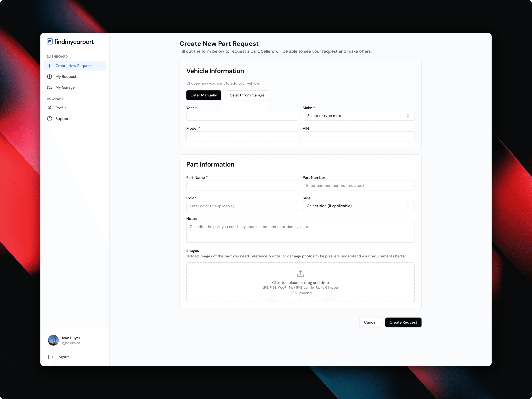This screenshot has width=532, height=399.
Task: Click the Profile user icon
Action: [50, 108]
